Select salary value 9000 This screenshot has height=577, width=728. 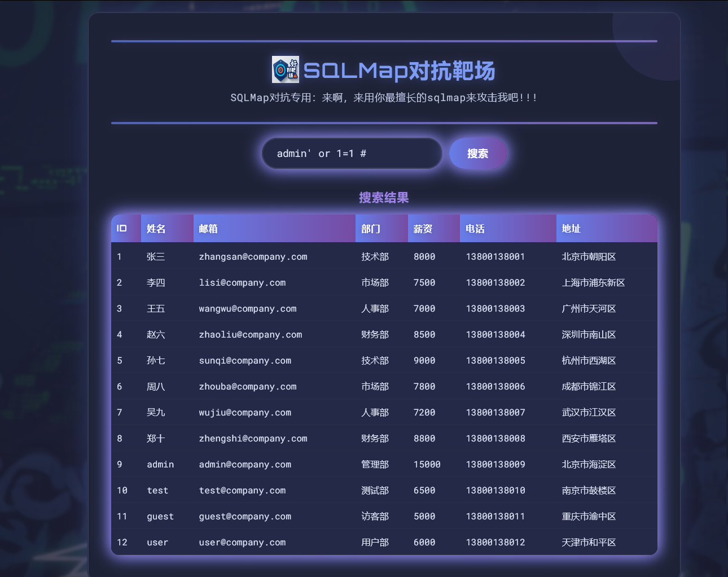point(424,361)
